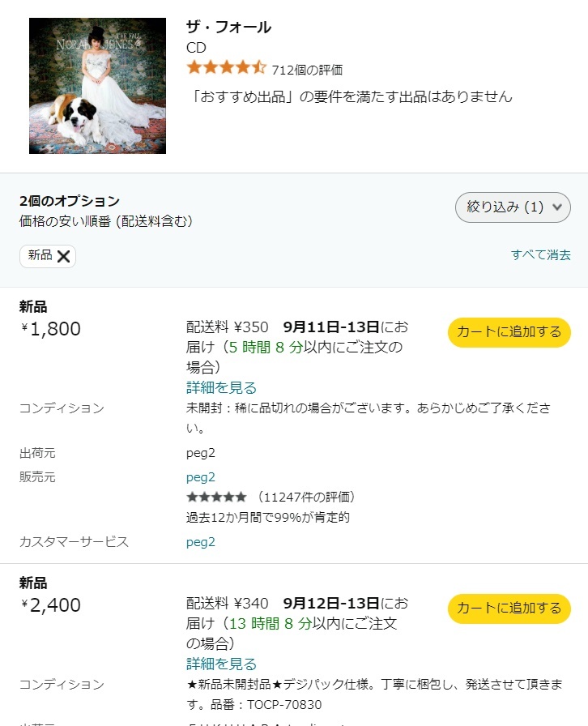Click すべて消去 to clear all filters

[x=540, y=254]
